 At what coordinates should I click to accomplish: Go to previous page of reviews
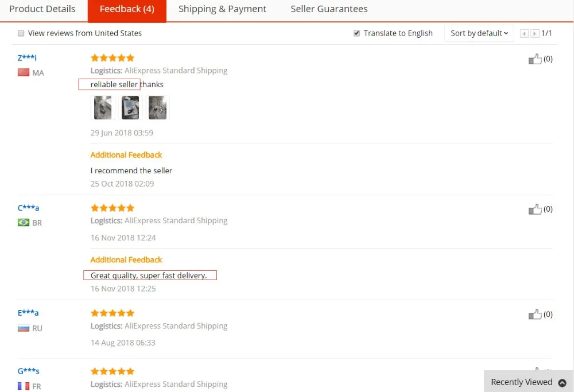[x=524, y=34]
